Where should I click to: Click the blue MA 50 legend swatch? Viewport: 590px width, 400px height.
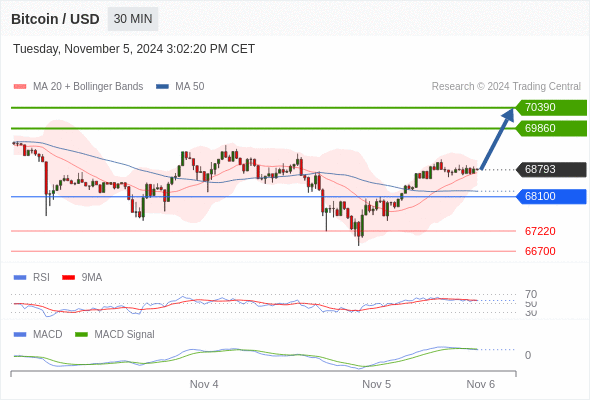click(x=163, y=87)
